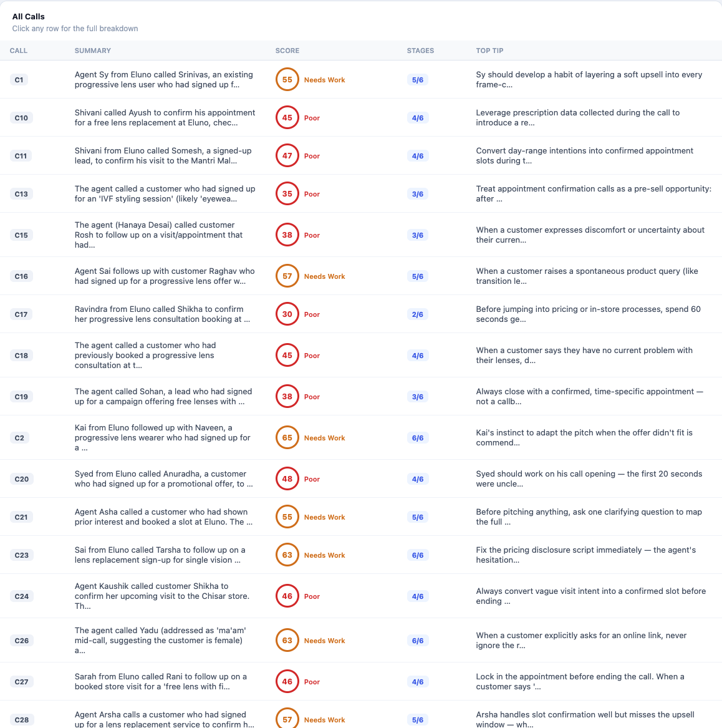The height and width of the screenshot is (728, 722).
Task: Select the orange 65 score badge for C2
Action: pyautogui.click(x=287, y=437)
